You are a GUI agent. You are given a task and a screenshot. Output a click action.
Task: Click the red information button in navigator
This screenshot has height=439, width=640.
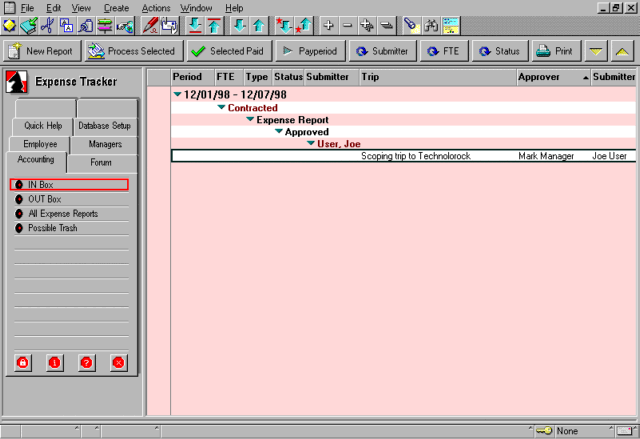point(55,363)
